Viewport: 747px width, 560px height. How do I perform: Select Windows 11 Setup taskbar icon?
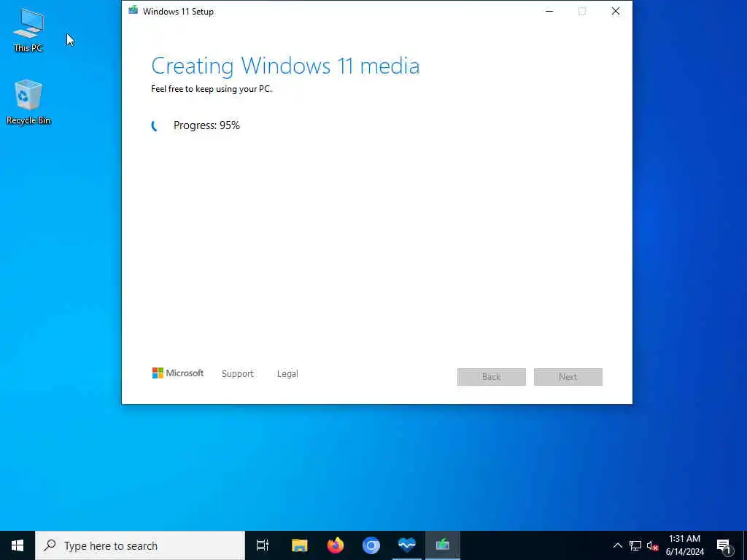[x=443, y=545]
